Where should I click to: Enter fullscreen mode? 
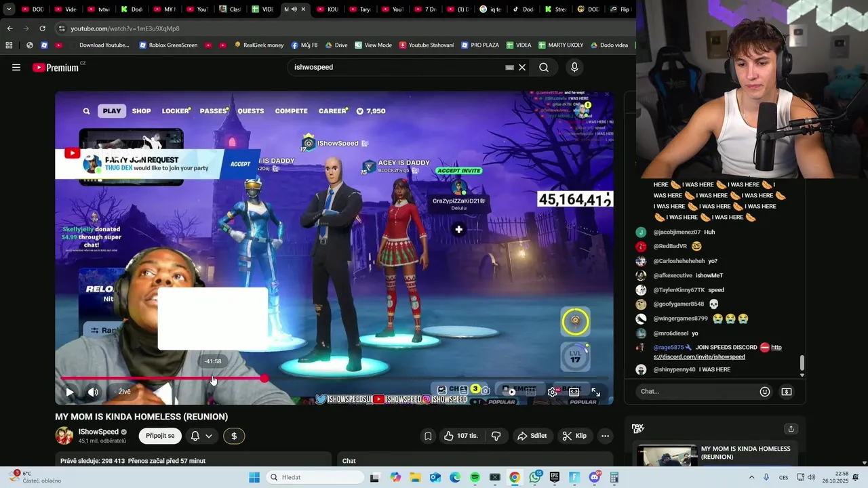(x=596, y=392)
